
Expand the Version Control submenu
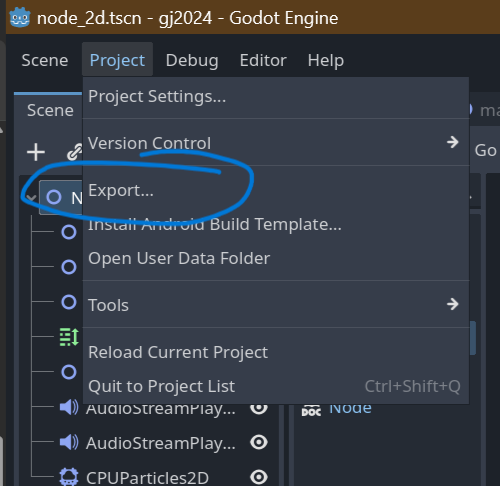coord(276,143)
